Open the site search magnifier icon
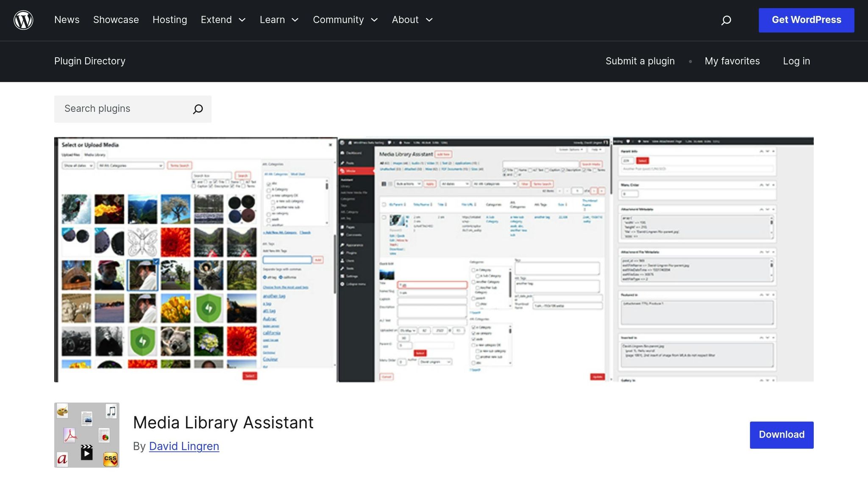 click(726, 20)
